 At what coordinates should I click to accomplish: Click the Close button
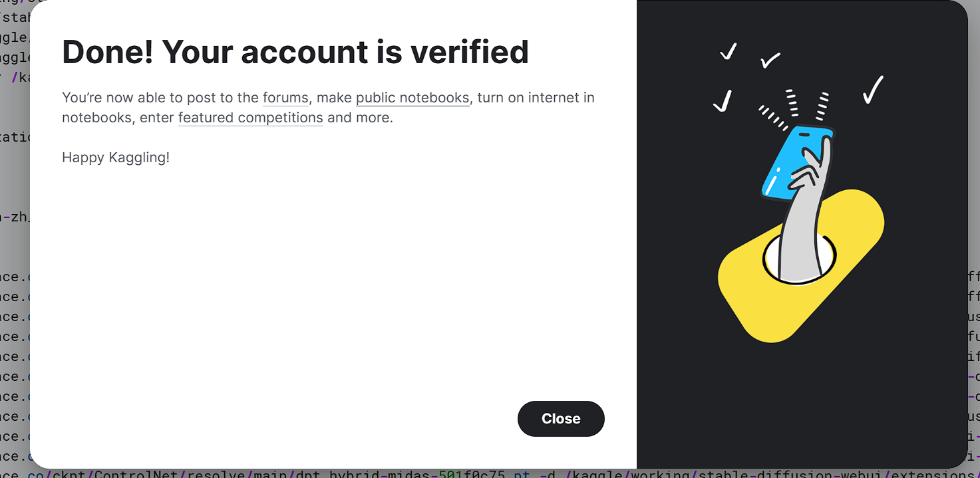click(561, 419)
